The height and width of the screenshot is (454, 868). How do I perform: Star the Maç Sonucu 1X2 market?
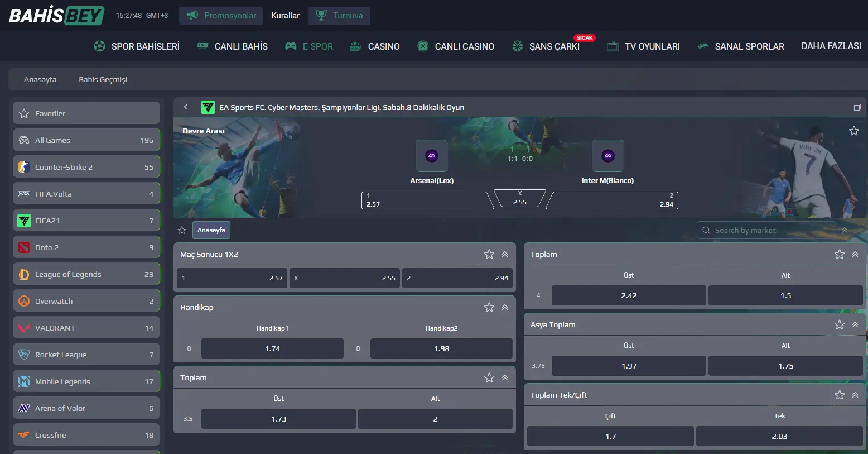point(489,254)
